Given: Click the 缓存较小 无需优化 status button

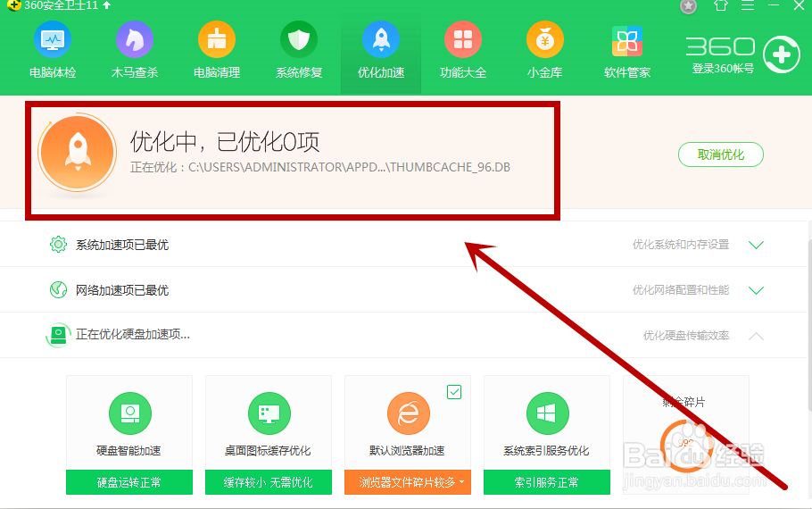Looking at the screenshot, I should click(x=269, y=482).
